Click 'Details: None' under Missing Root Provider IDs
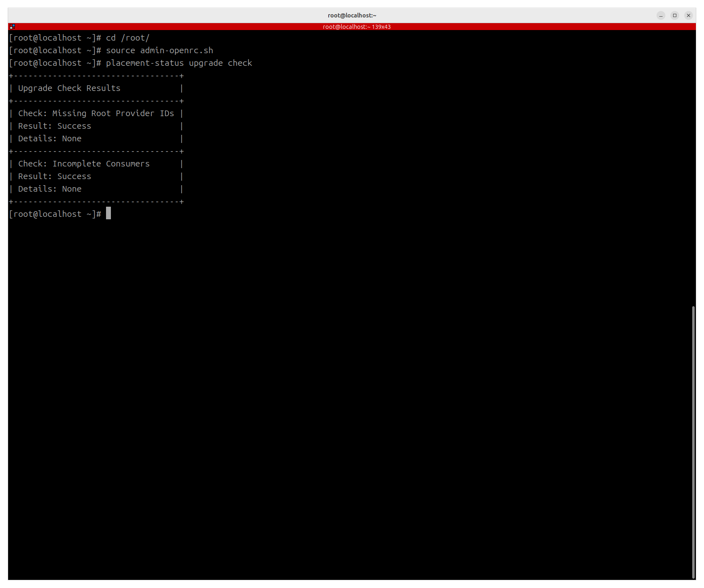The width and height of the screenshot is (704, 588). [x=50, y=138]
